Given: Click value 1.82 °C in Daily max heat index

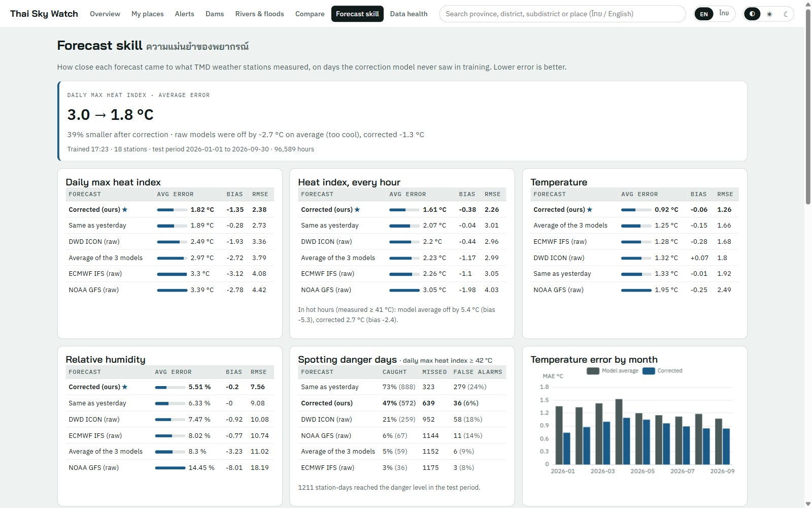Looking at the screenshot, I should pos(202,209).
